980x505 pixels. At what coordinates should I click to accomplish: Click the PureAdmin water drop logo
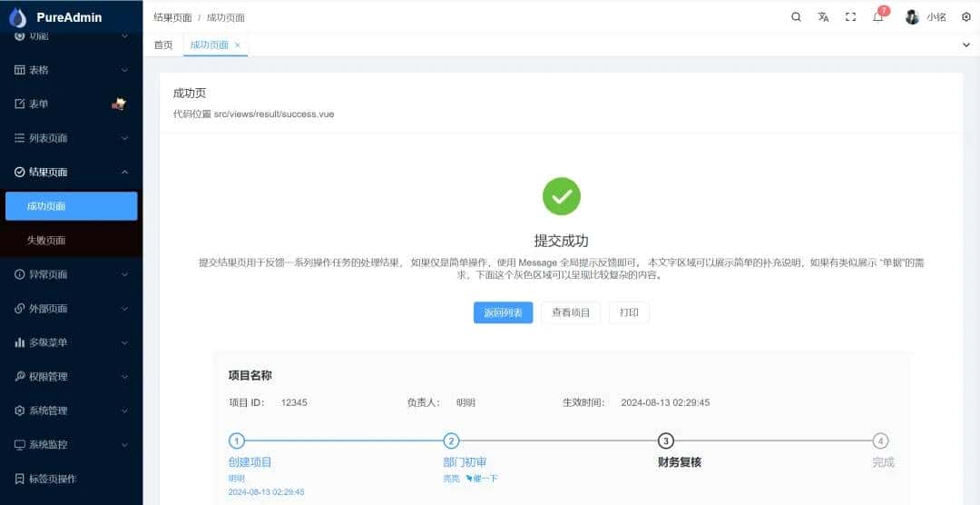[18, 17]
